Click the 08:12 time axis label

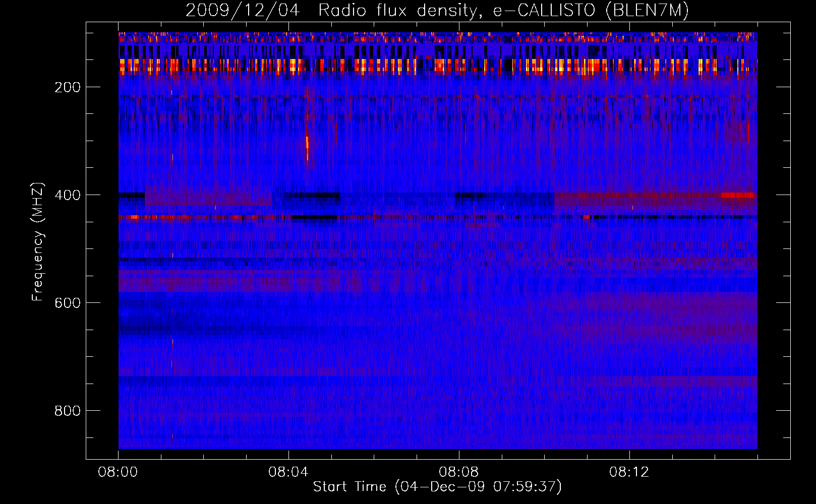coord(629,472)
